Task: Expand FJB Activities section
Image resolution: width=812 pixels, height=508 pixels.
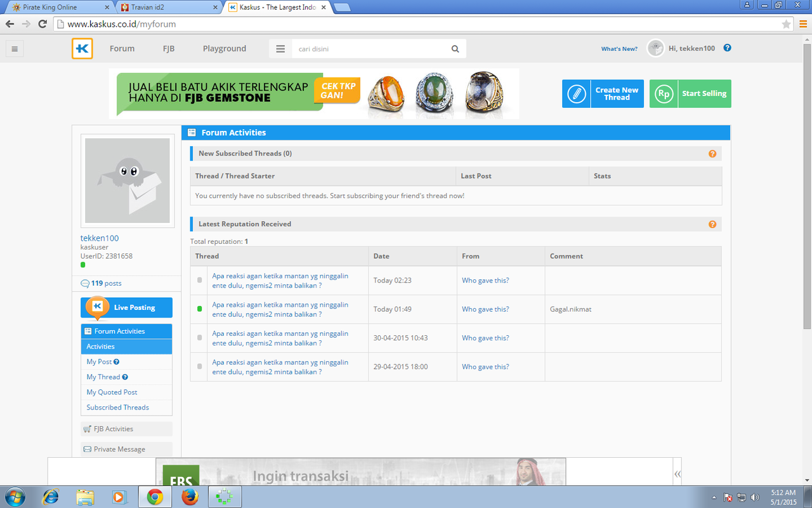Action: (x=126, y=429)
